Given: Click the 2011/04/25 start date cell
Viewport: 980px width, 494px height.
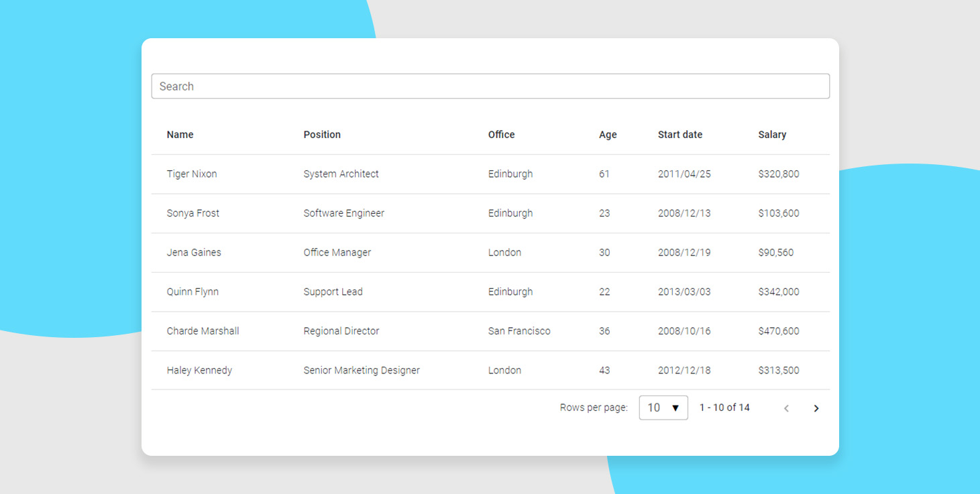Looking at the screenshot, I should coord(684,174).
